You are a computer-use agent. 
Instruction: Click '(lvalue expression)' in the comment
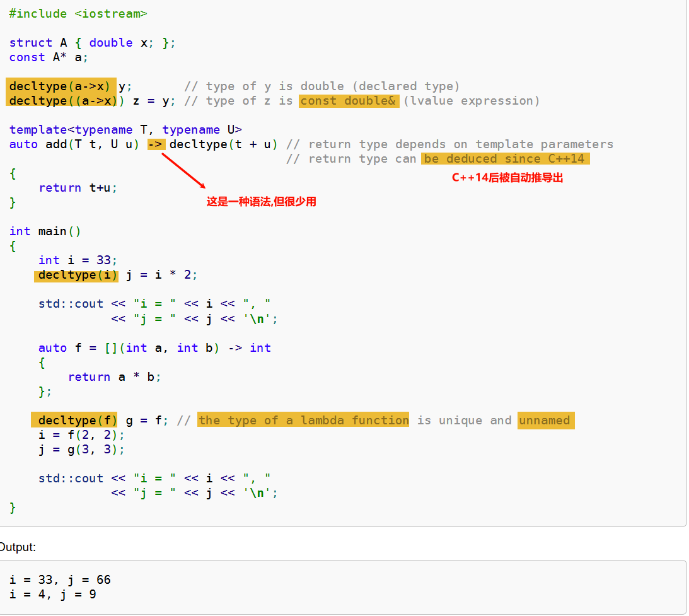pos(471,101)
